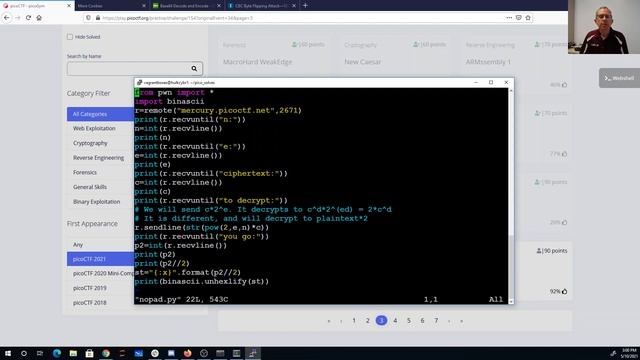Go to challenge page 7
The height and width of the screenshot is (360, 640).
click(x=436, y=320)
